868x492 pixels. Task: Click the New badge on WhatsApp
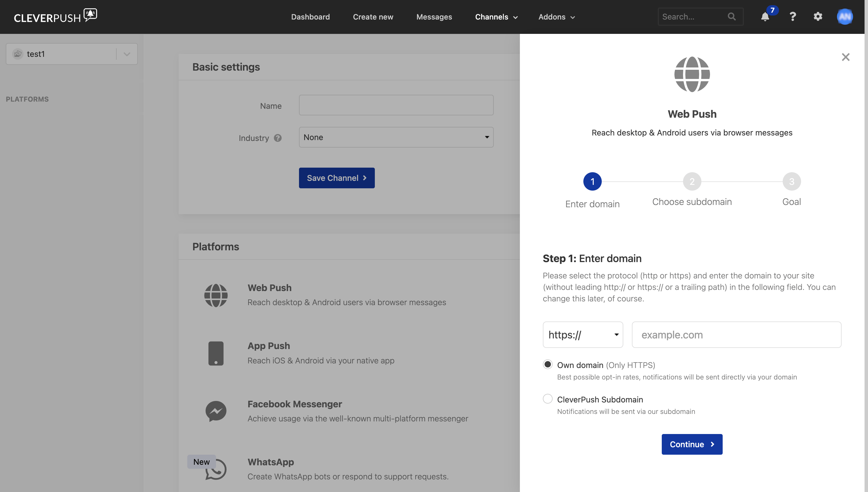click(201, 462)
